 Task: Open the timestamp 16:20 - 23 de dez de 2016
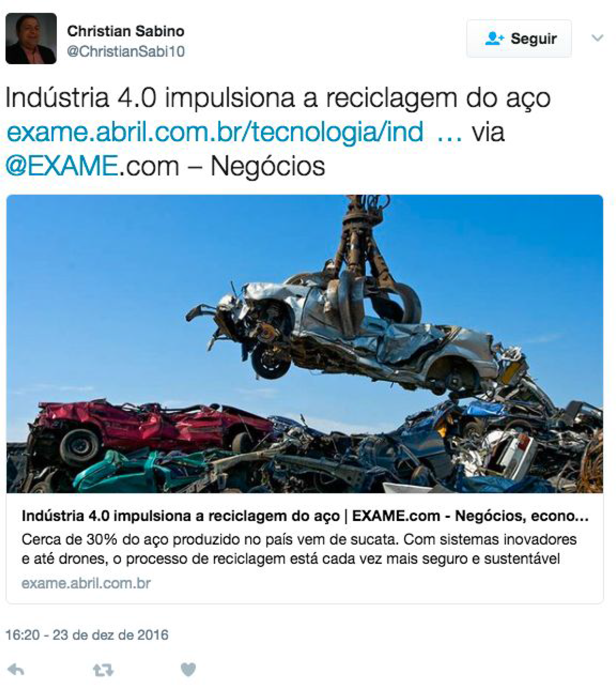(x=87, y=635)
